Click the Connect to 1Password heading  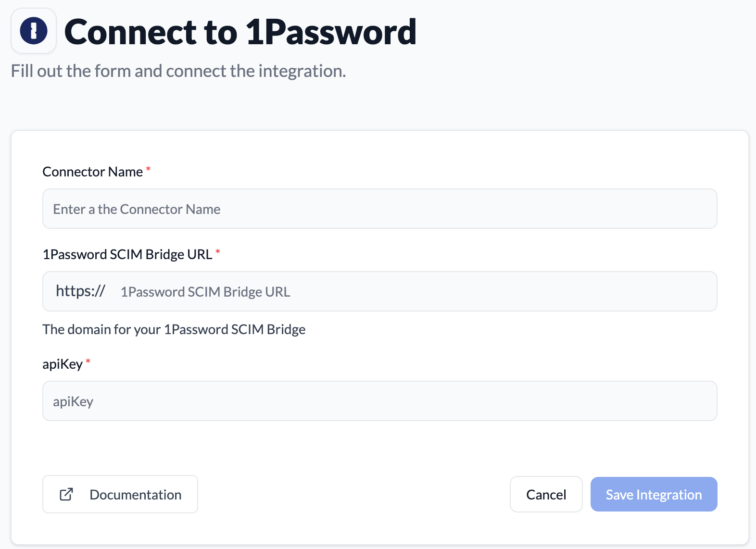[240, 32]
